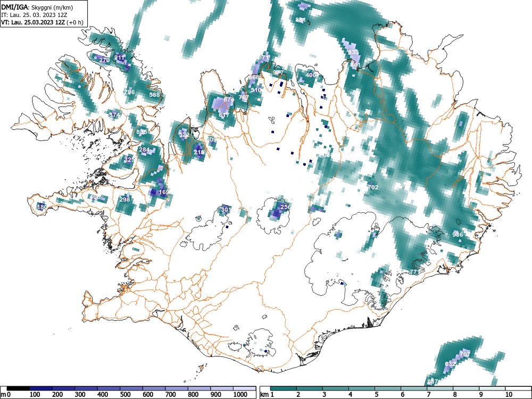Click the '8' label in the km legend

click(x=455, y=395)
